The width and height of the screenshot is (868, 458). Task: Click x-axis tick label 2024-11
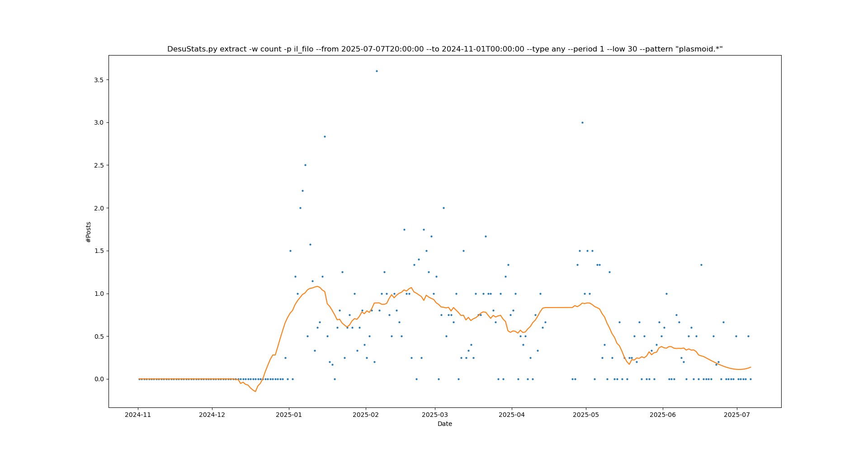point(138,415)
